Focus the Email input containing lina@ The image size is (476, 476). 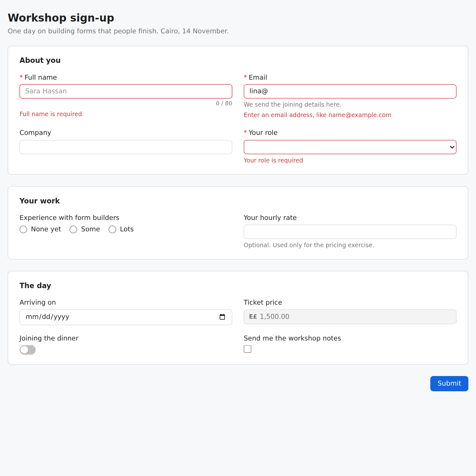[x=350, y=91]
